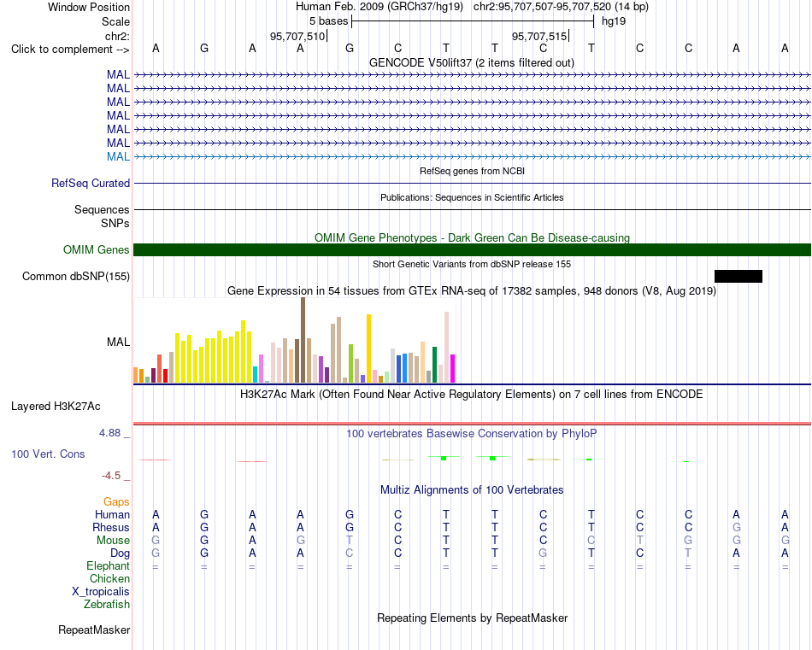Click the tallest brown GTEx expression bar

pos(303,340)
